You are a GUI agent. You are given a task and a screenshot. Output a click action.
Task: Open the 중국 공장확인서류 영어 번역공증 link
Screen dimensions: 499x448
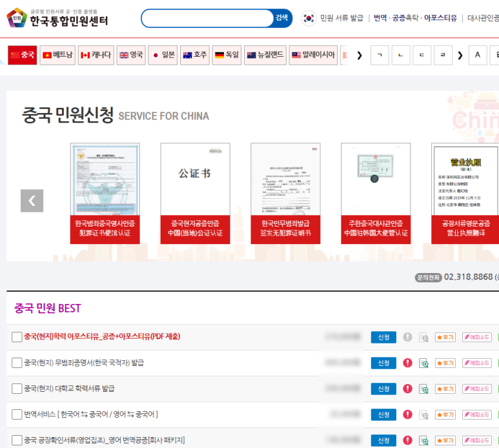(105, 440)
